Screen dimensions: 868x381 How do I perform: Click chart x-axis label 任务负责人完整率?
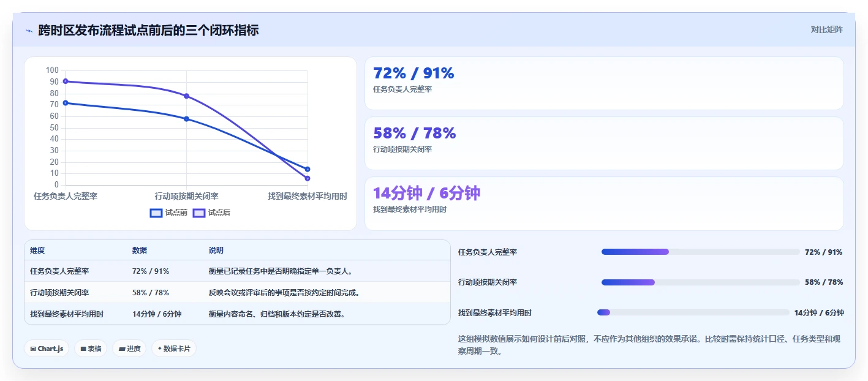[x=66, y=196]
